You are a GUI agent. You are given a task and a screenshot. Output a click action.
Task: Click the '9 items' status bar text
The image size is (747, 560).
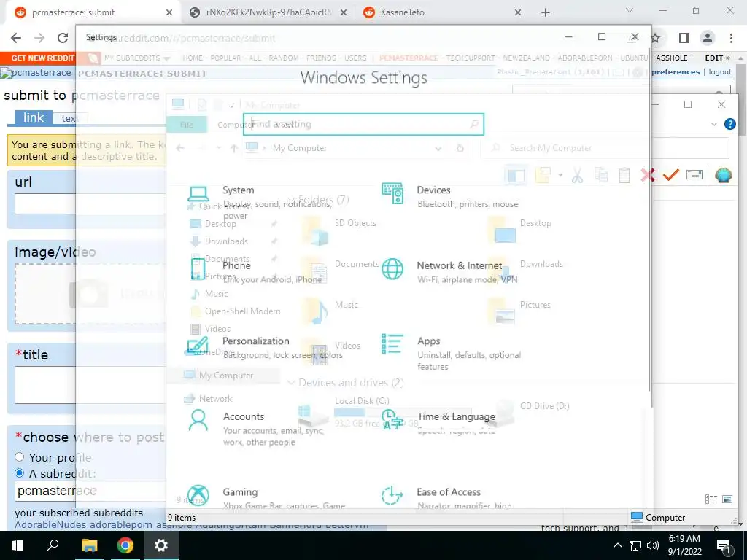pyautogui.click(x=182, y=518)
